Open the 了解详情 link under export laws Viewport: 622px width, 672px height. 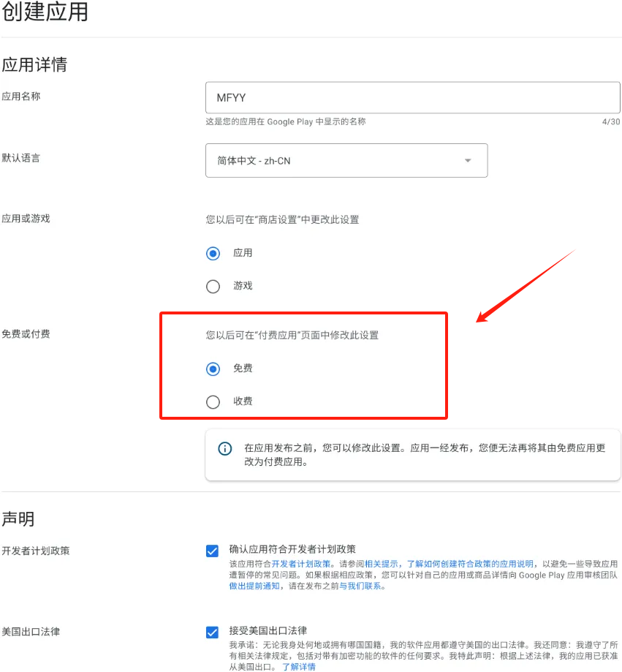299,667
